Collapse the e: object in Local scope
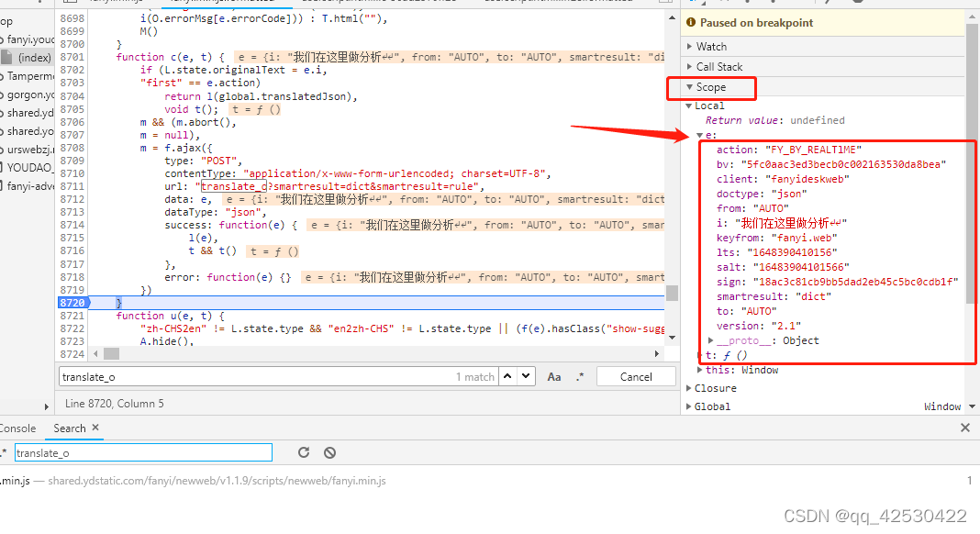Screen dimensions: 980x534 pos(700,135)
